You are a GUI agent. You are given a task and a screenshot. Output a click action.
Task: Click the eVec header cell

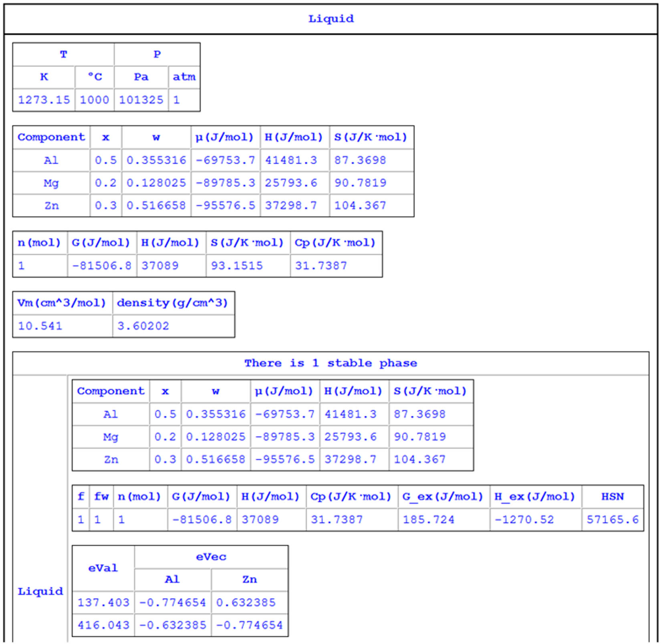tap(211, 557)
